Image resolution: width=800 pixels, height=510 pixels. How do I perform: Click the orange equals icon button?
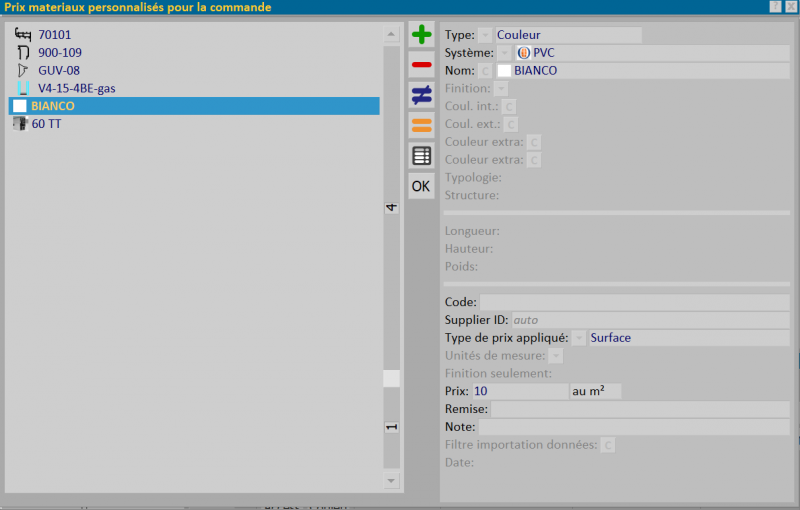coord(421,125)
